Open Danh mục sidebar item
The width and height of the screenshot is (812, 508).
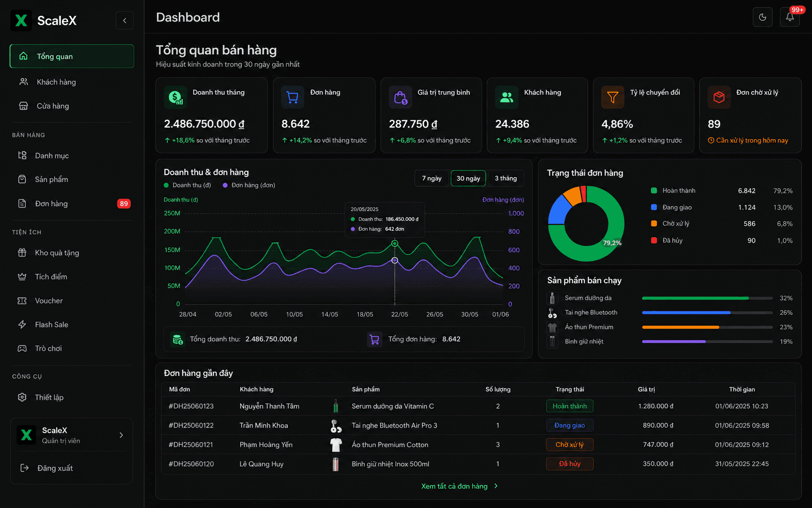tap(72, 156)
